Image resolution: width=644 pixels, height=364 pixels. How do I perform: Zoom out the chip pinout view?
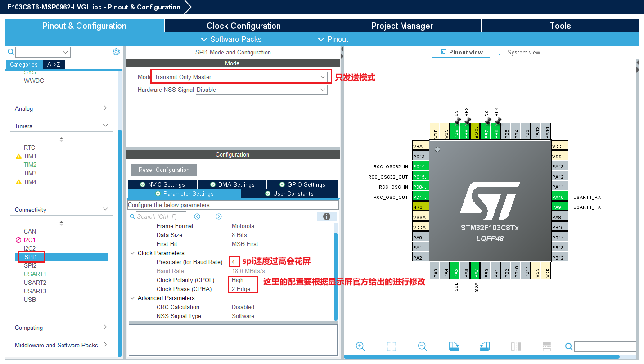click(x=422, y=346)
